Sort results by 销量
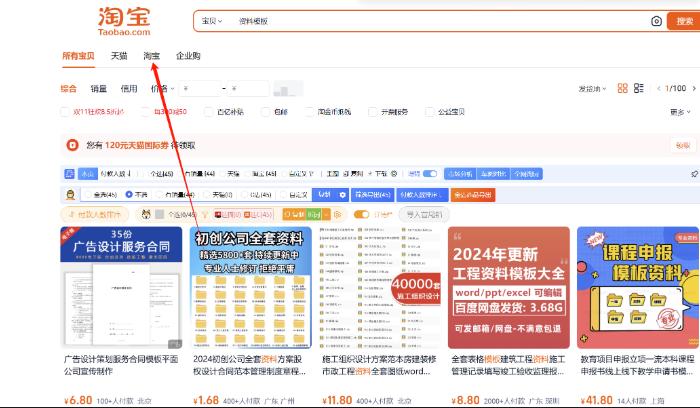 99,88
